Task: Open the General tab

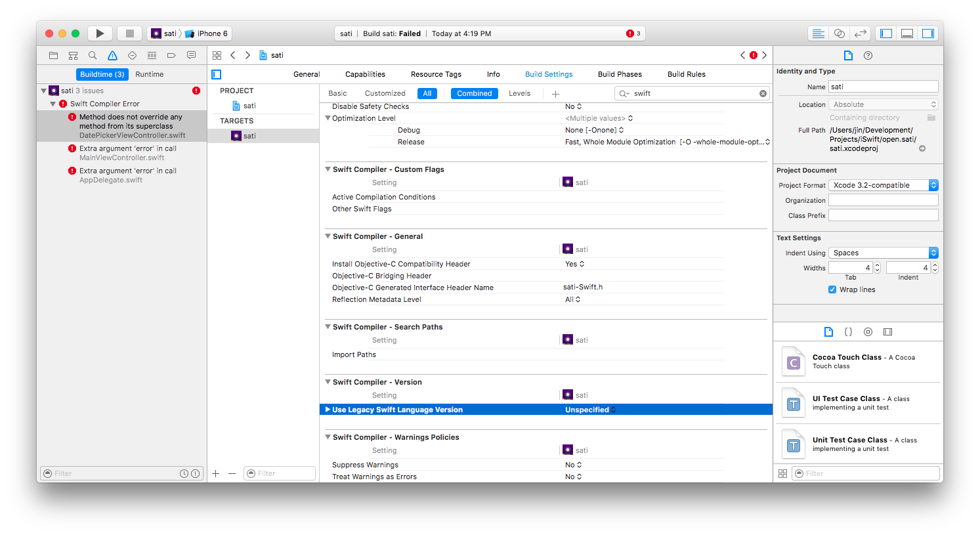Action: coord(307,74)
